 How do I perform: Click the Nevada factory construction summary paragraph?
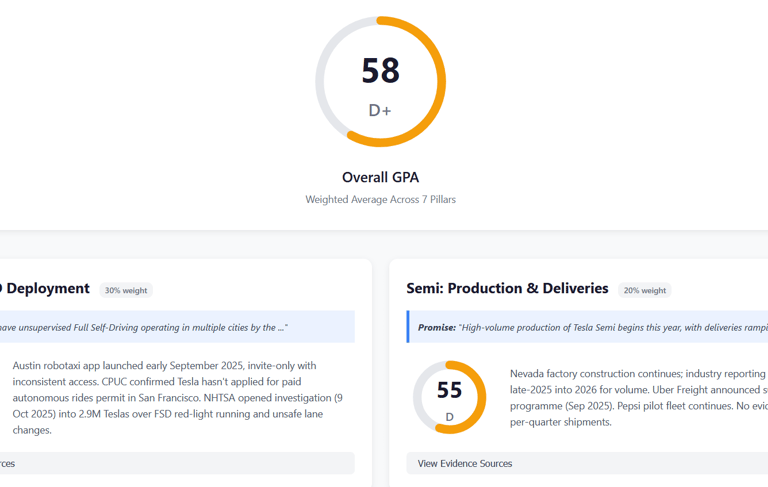pyautogui.click(x=638, y=397)
